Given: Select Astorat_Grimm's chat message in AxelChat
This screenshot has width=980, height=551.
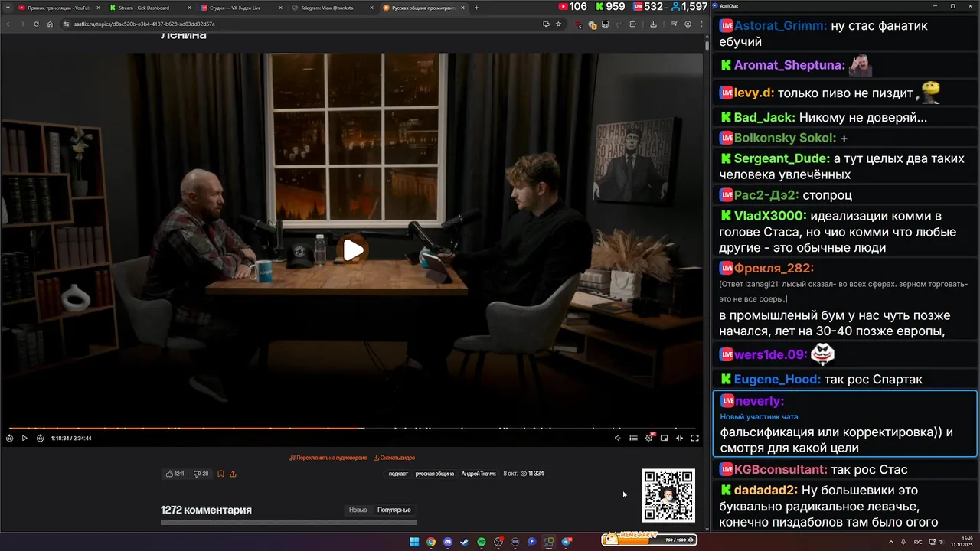Looking at the screenshot, I should (845, 34).
